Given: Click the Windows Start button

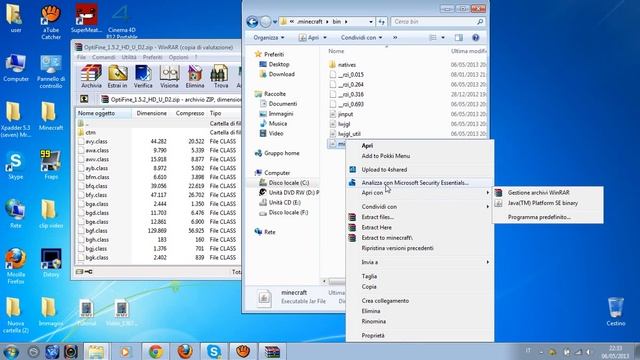Looking at the screenshot, I should (11, 351).
